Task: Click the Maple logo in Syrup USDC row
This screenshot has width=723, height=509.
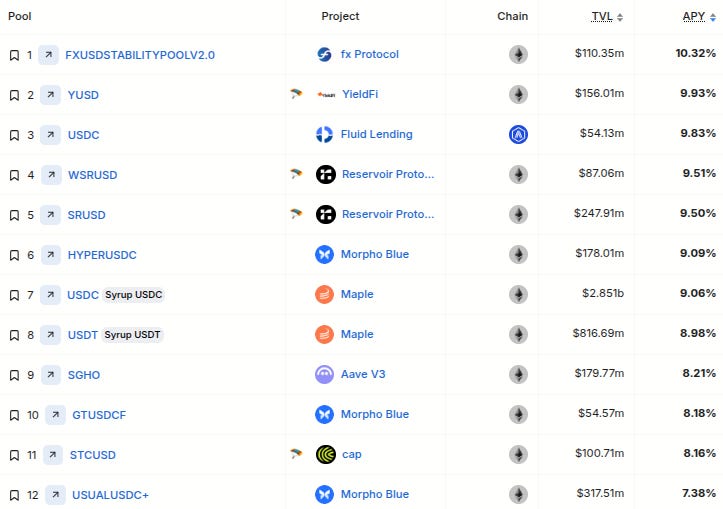Action: pyautogui.click(x=324, y=294)
